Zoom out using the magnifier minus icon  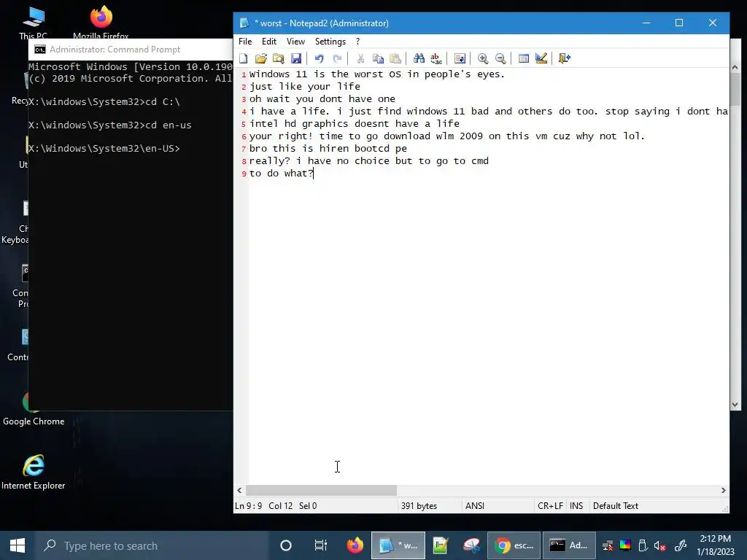(500, 58)
